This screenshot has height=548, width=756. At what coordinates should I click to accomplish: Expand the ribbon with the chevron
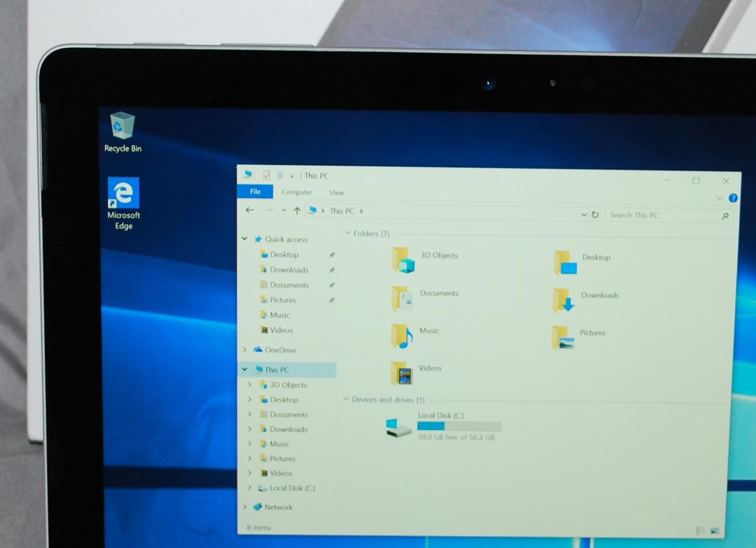[719, 198]
